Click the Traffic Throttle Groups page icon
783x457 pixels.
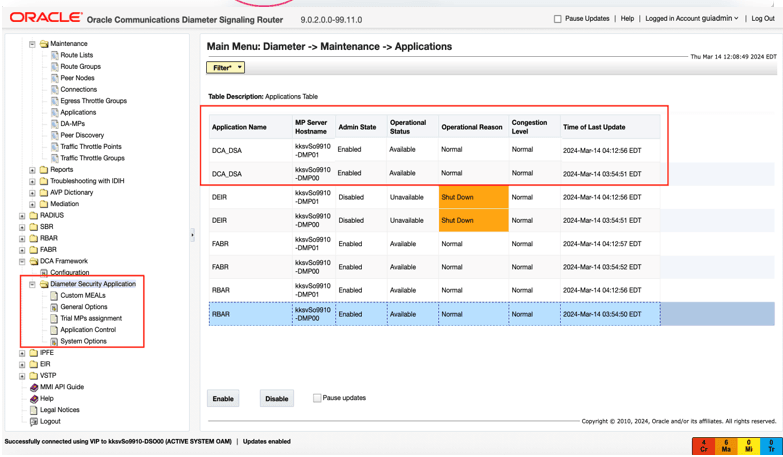[x=55, y=158]
